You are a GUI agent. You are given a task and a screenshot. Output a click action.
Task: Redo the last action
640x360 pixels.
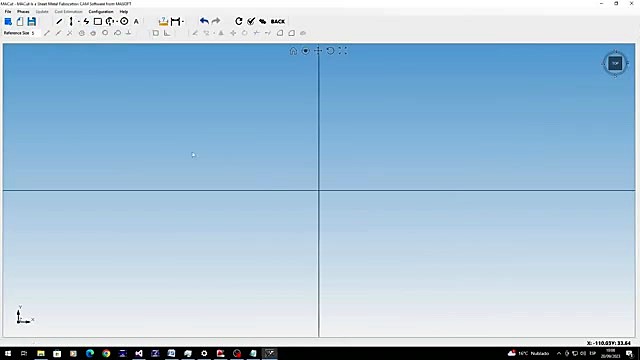pyautogui.click(x=216, y=21)
